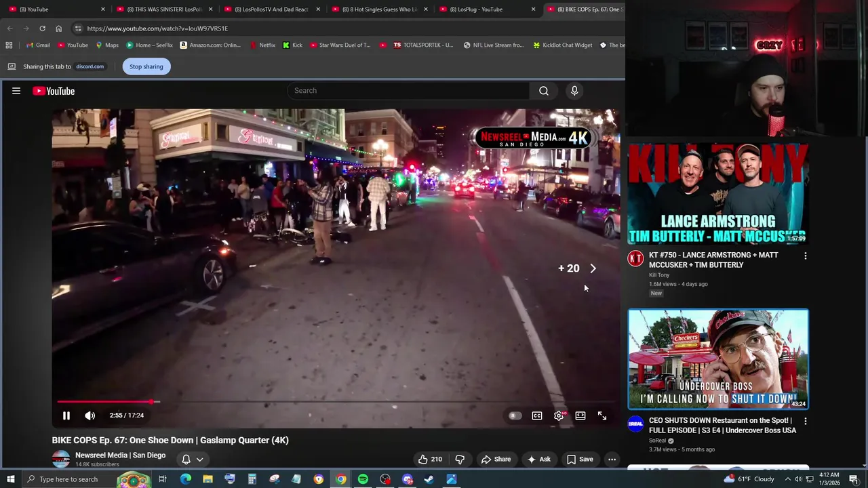Open the Kill Tony KT #750 thumbnail
The height and width of the screenshot is (488, 868).
718,194
